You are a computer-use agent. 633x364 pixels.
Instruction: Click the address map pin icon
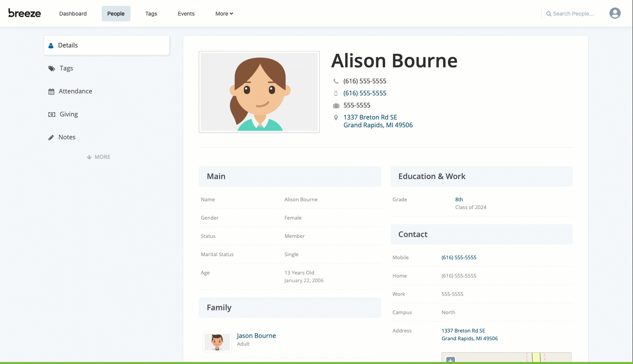tap(336, 118)
